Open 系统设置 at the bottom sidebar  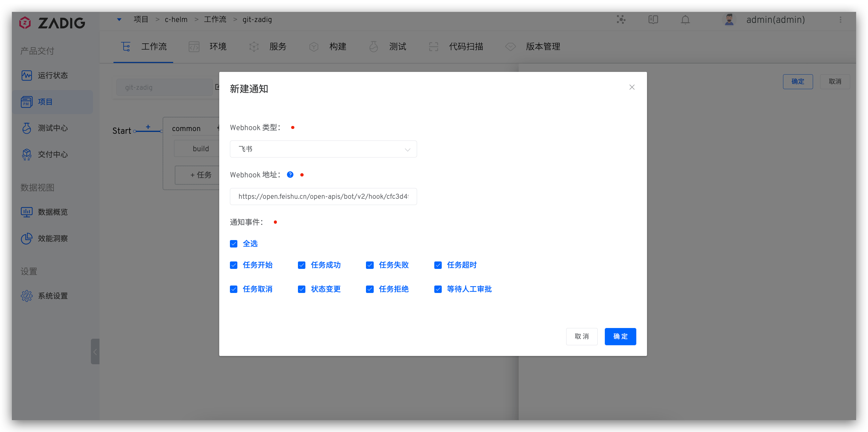point(53,296)
